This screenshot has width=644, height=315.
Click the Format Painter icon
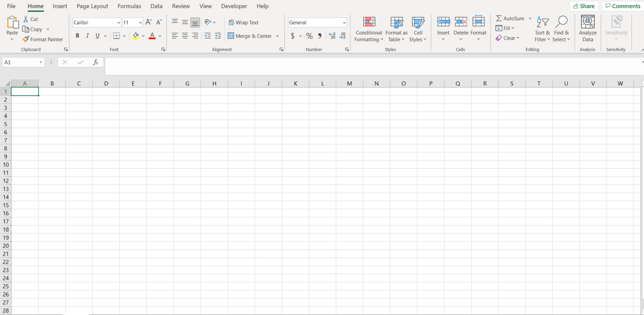[x=43, y=39]
